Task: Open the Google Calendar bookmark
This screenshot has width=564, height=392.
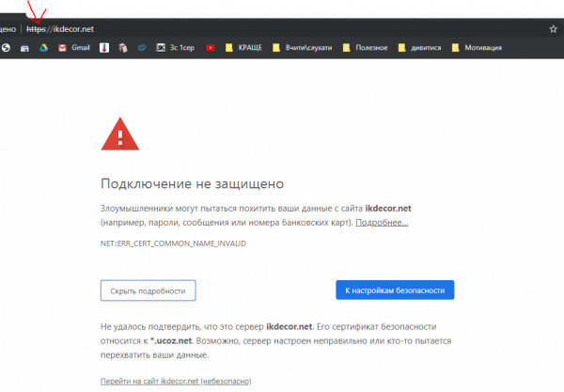Action: pyautogui.click(x=24, y=48)
